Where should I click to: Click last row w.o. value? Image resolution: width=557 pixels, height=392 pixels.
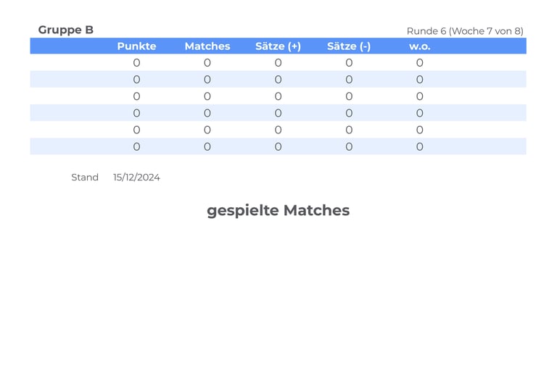click(419, 146)
